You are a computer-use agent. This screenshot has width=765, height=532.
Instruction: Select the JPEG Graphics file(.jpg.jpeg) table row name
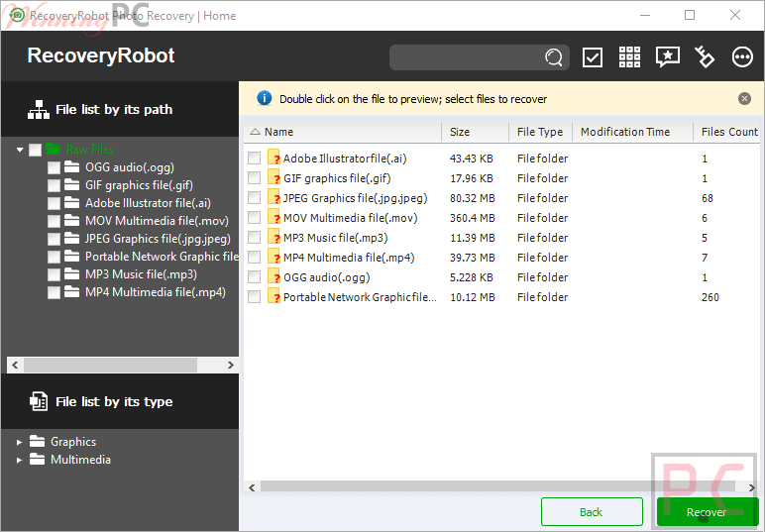(355, 198)
